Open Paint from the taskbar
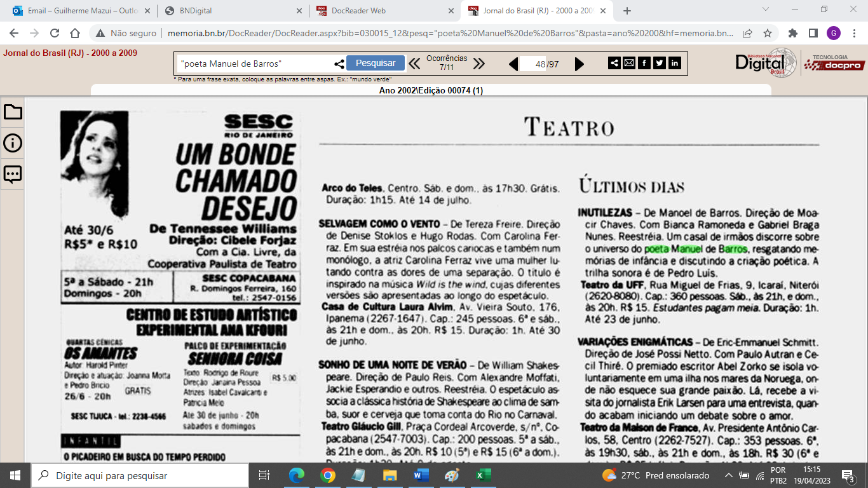868x488 pixels. coord(452,475)
